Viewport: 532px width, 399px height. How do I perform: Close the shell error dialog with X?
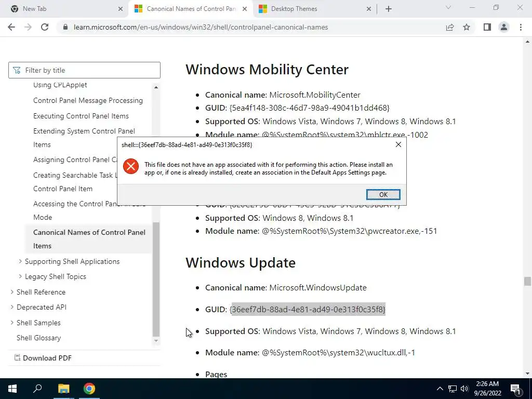pyautogui.click(x=398, y=144)
